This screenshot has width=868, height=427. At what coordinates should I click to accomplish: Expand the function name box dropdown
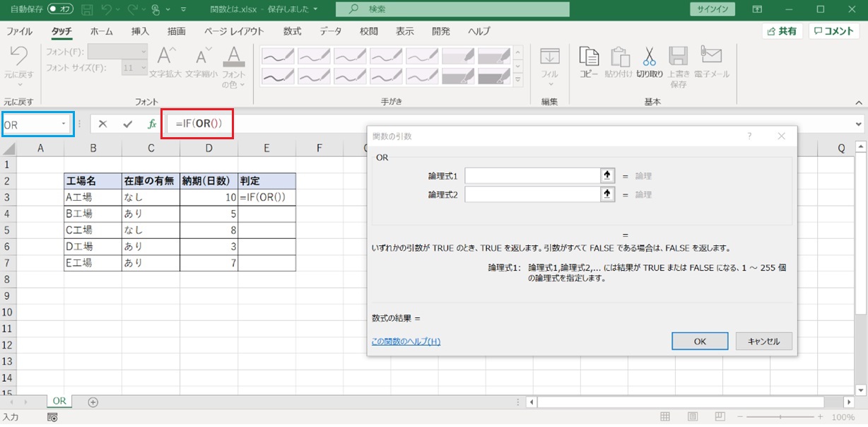pyautogui.click(x=64, y=124)
